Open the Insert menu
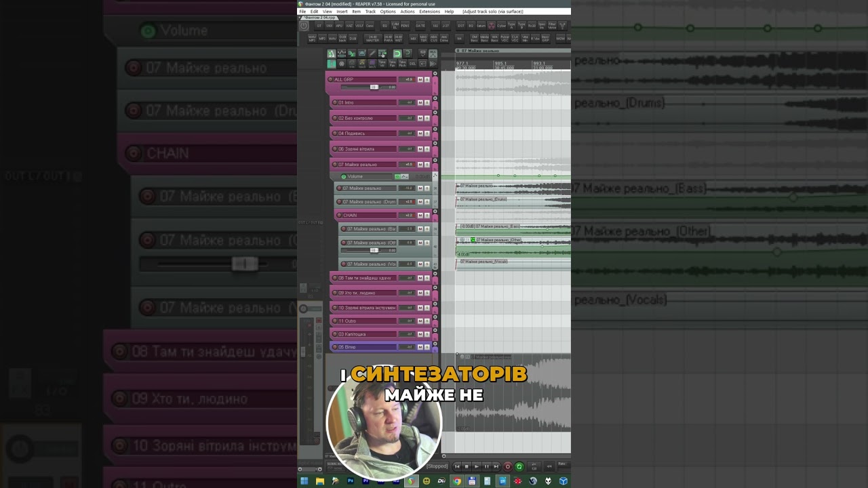The width and height of the screenshot is (868, 488). (x=342, y=12)
